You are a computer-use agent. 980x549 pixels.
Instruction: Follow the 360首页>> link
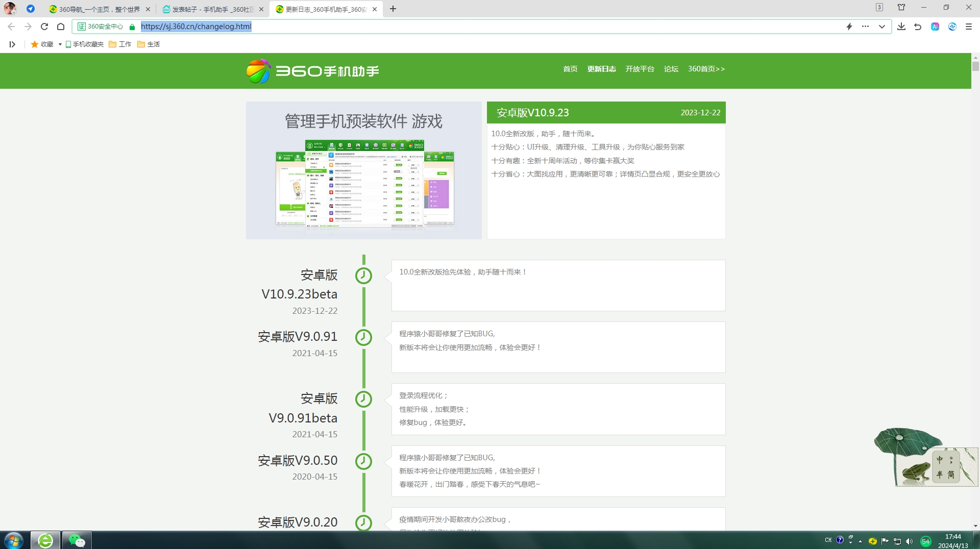[706, 69]
